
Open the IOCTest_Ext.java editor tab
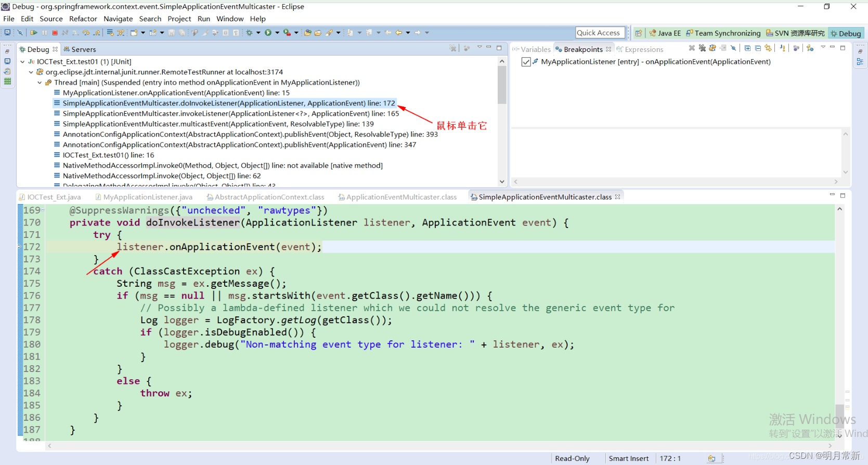[x=50, y=197]
